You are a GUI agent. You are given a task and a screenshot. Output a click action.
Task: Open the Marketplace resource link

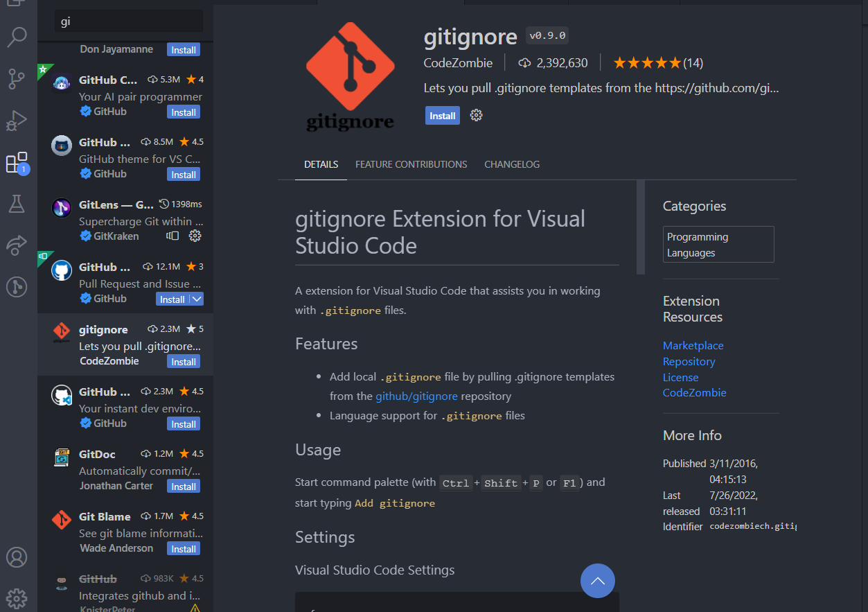[693, 345]
